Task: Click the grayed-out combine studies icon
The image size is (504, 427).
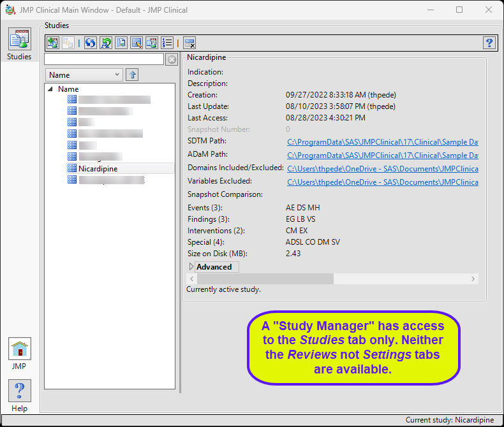Action: point(68,43)
